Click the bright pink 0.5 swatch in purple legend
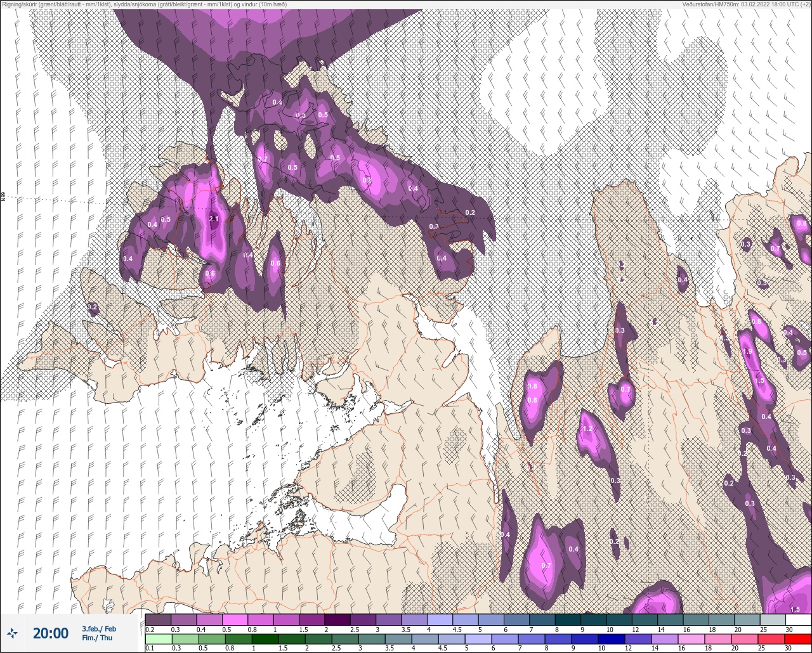 pos(235,619)
